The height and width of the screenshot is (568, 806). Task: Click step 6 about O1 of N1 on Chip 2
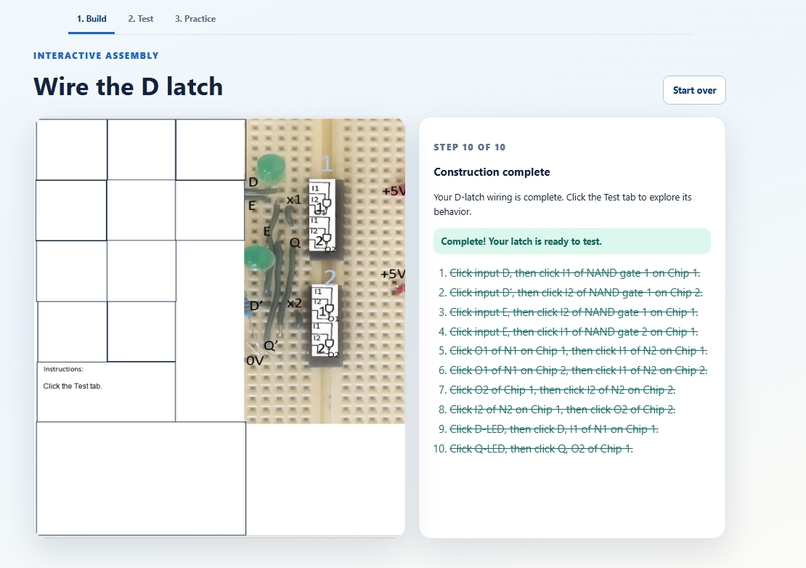pos(578,370)
